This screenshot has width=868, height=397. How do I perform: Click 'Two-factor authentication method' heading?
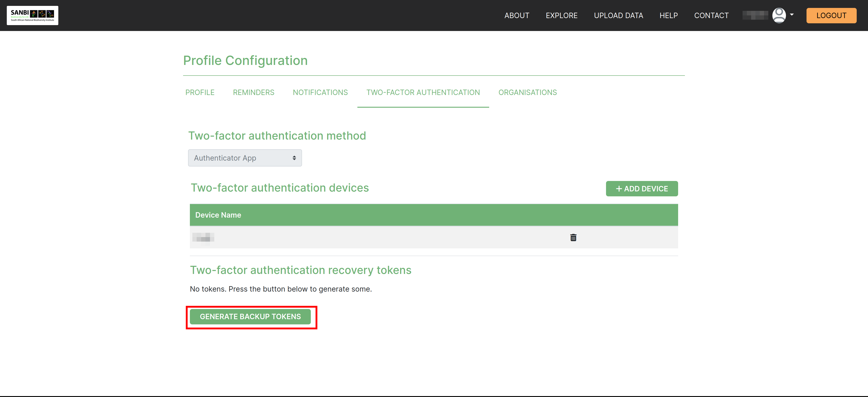(277, 136)
